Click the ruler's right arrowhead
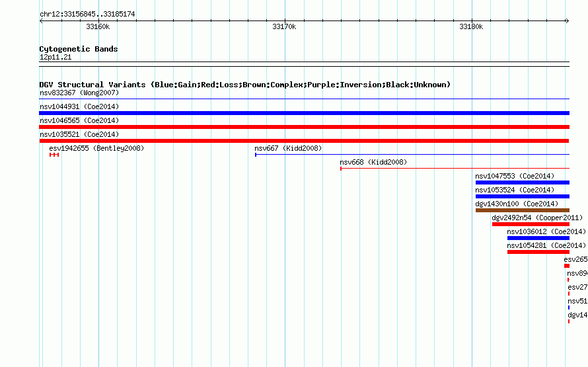Viewport: 588px width, 367px height. tap(567, 21)
